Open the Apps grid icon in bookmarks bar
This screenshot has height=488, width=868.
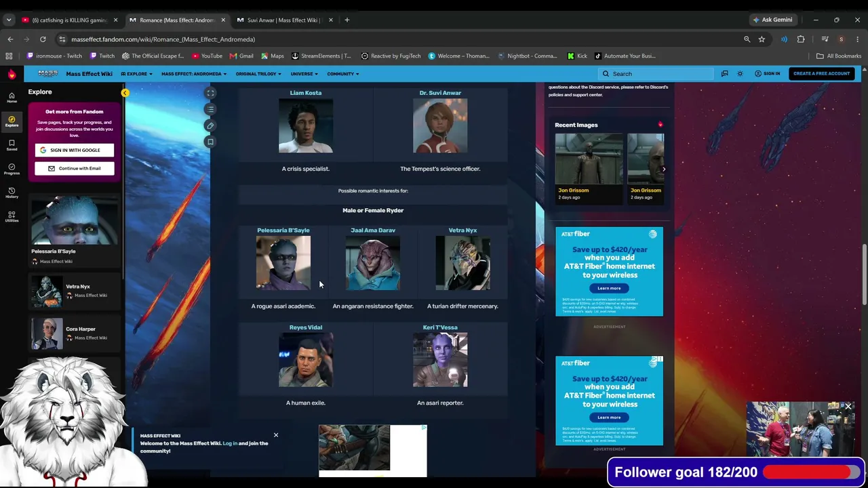(9, 56)
